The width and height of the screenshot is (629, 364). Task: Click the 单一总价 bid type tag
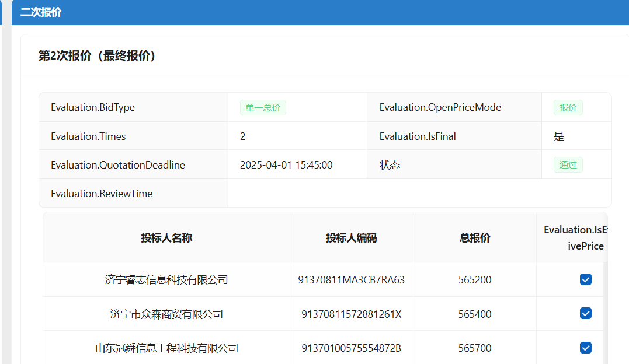click(263, 107)
